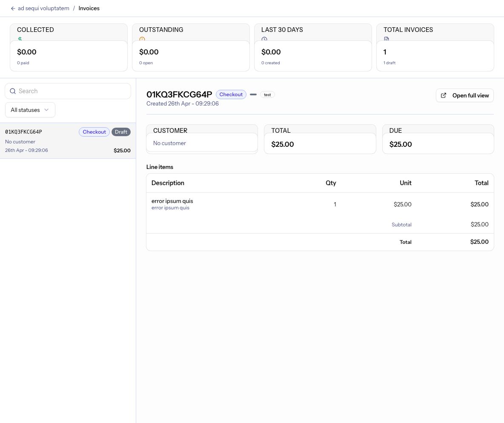Click the magnifier icon in search box
This screenshot has width=504, height=423.
(13, 91)
